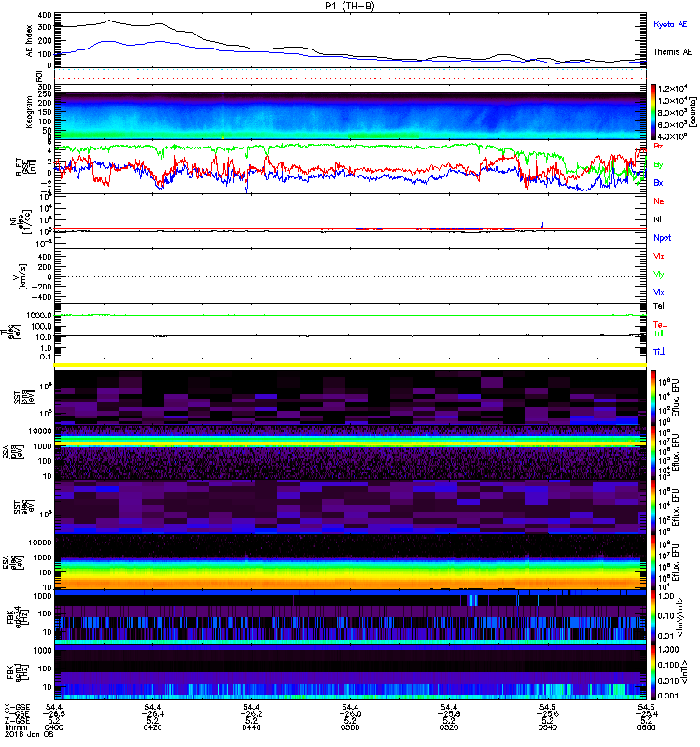Click the green By legend label

click(x=658, y=165)
